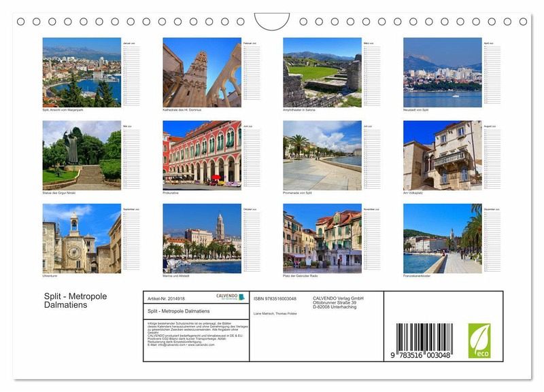Select the Statue des Grgur Ninski photo

tap(82, 155)
